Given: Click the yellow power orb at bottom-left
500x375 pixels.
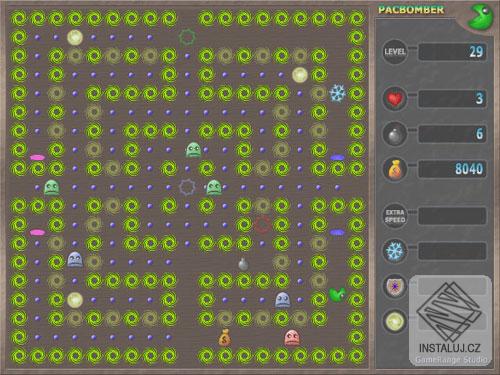Looking at the screenshot, I should click(x=75, y=300).
